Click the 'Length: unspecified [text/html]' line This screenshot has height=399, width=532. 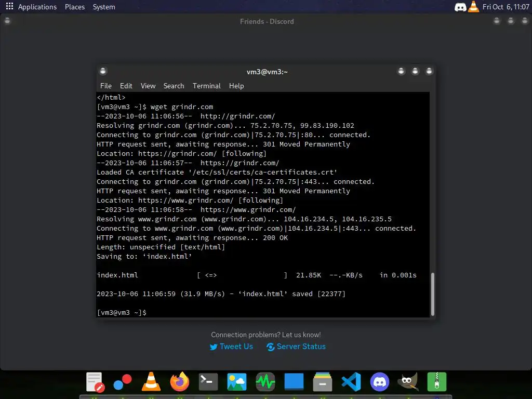161,247
